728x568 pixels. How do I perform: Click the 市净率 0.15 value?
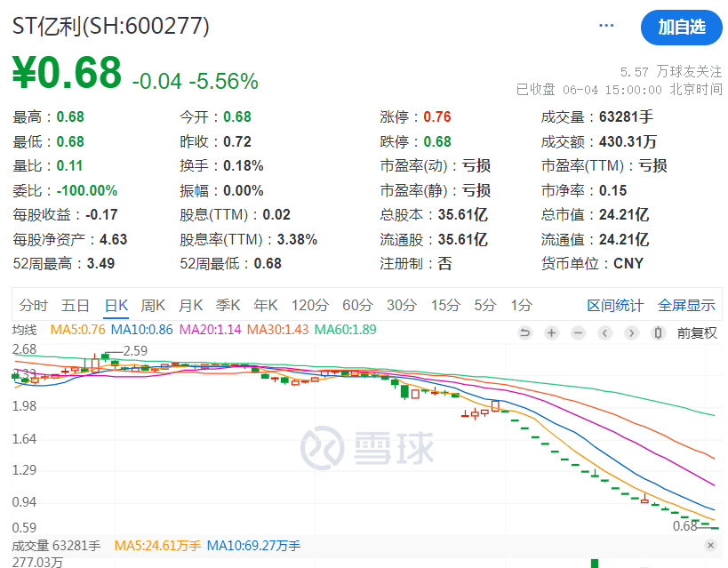click(612, 190)
